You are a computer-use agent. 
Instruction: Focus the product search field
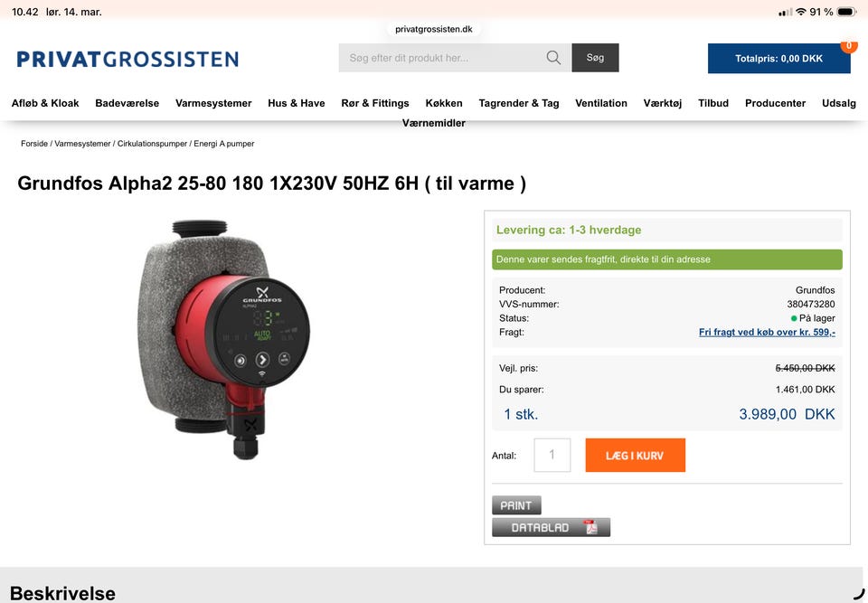[x=443, y=58]
